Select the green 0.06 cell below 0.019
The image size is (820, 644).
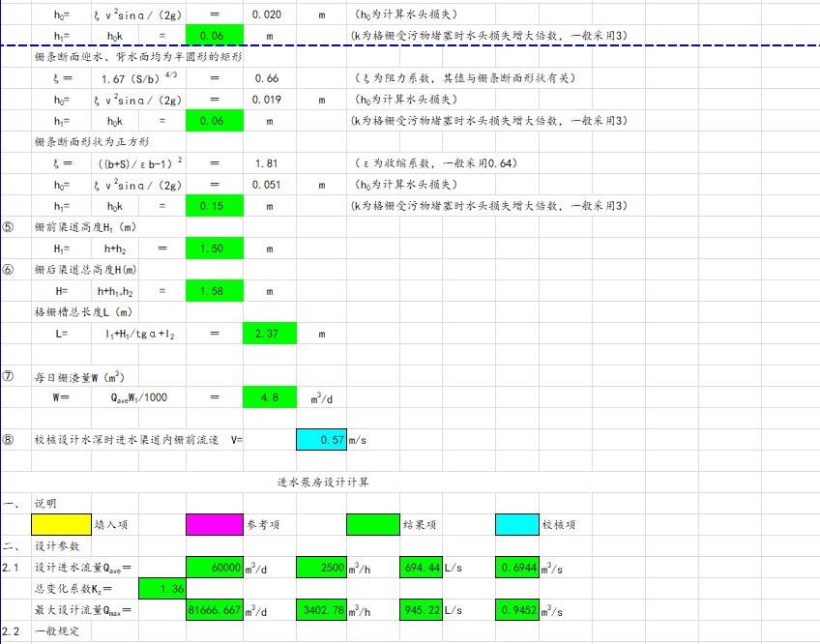point(215,121)
